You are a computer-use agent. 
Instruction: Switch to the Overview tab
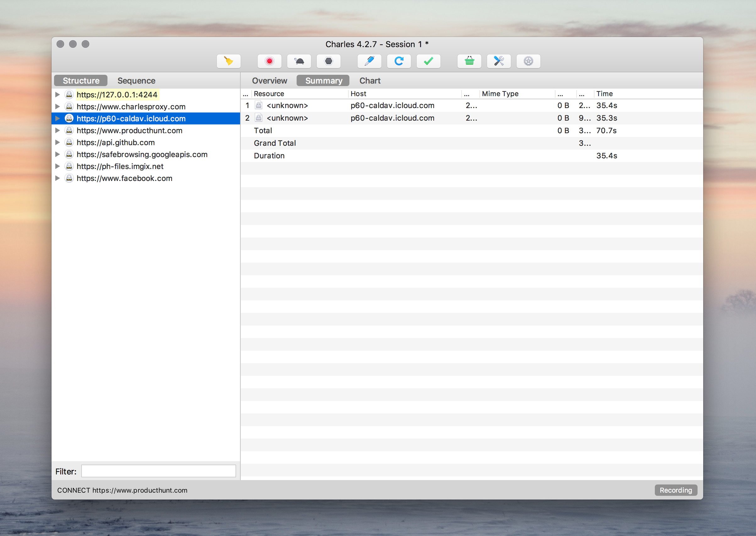point(269,80)
